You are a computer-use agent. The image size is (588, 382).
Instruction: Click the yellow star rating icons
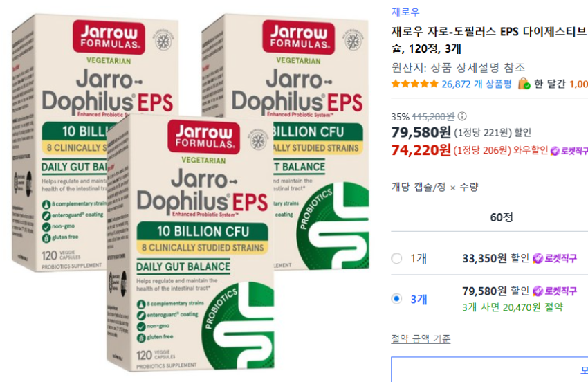click(414, 84)
